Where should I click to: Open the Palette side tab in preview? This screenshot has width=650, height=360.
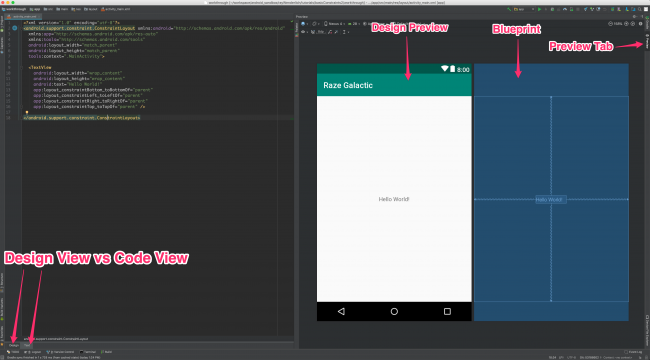(296, 27)
